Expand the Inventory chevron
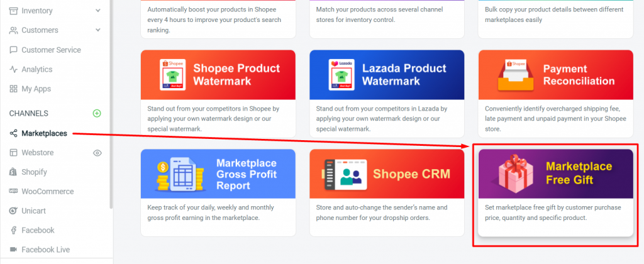 (x=97, y=11)
